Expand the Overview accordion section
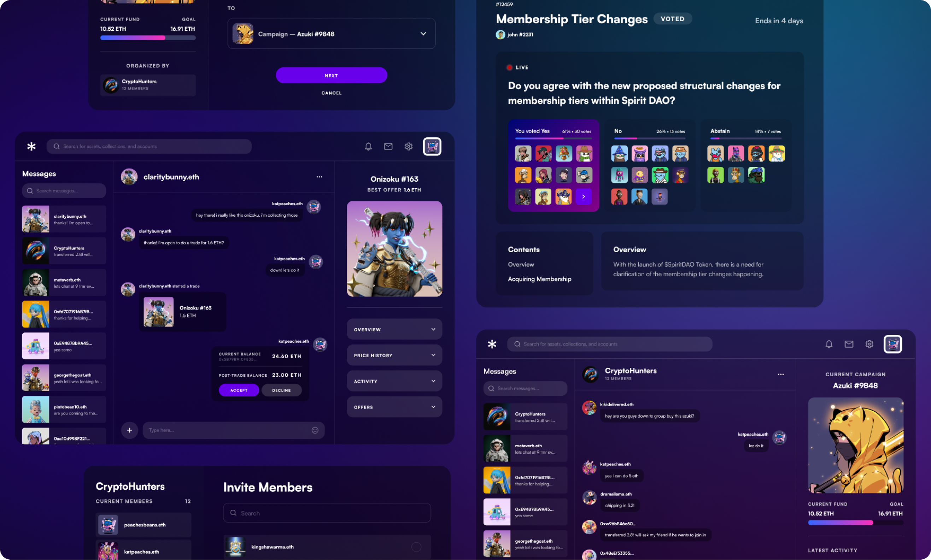Screen dimensions: 931x560 394,329
